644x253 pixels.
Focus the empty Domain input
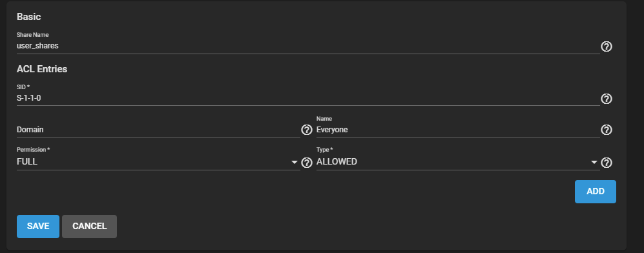(x=158, y=130)
